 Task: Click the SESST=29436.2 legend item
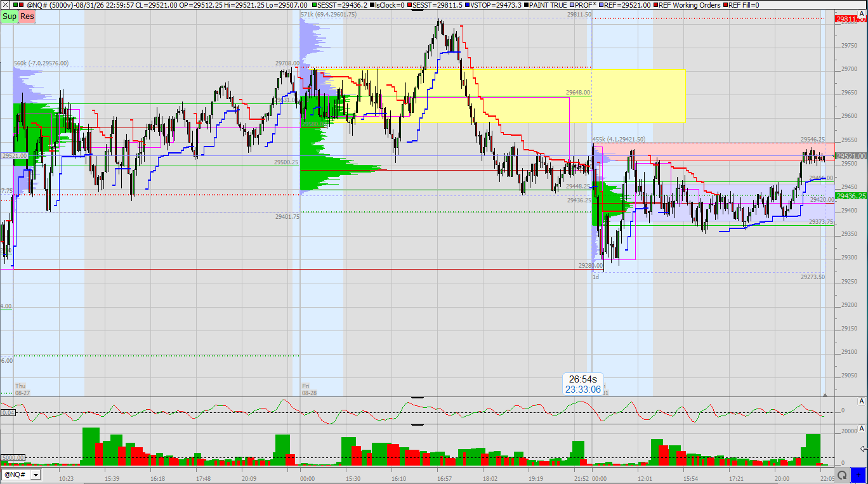point(339,5)
